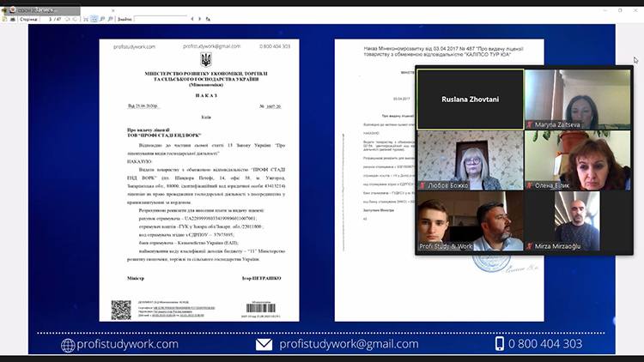Screen dimensions: 644x362
Task: Click 0 800 404 303 in left document header
Action: click(x=275, y=46)
